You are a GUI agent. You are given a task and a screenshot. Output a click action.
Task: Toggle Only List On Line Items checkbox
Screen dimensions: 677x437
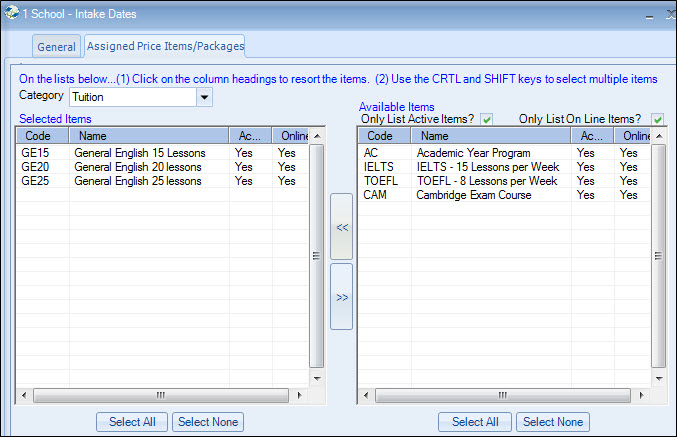coord(658,119)
